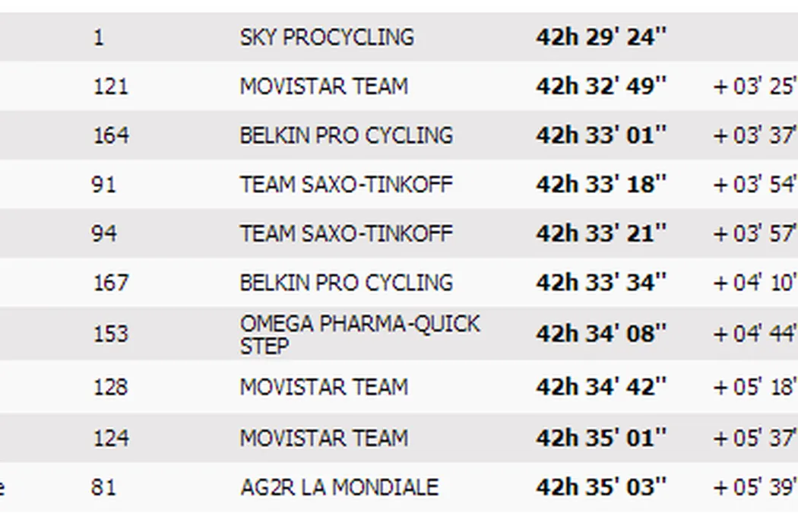Click the leading time 42h 29' 24''
The width and height of the screenshot is (798, 532).
click(600, 37)
